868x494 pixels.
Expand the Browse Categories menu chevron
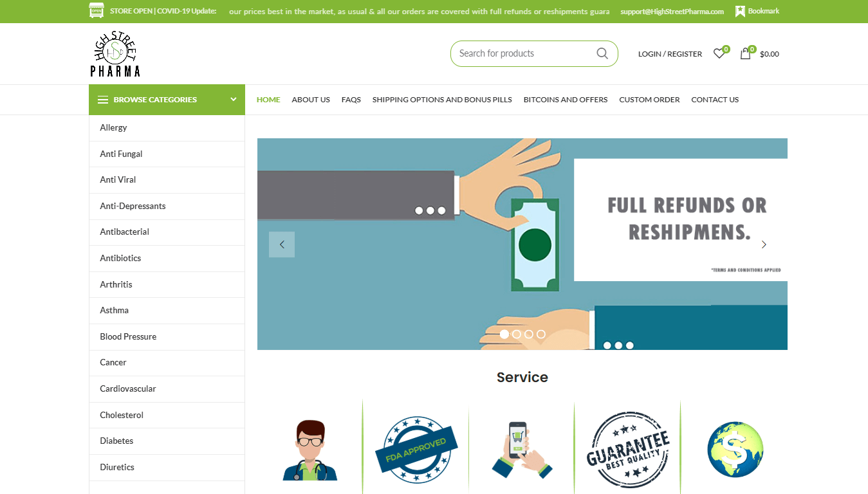coord(233,100)
